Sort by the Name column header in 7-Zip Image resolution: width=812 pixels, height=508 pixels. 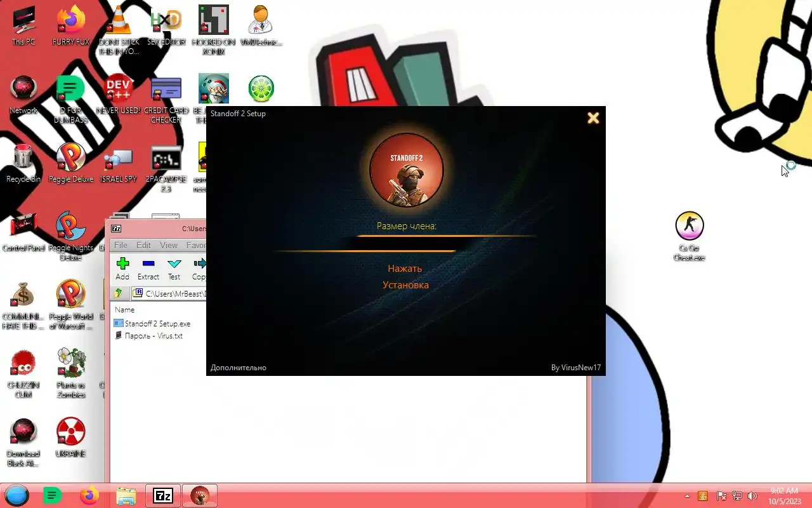[x=125, y=310]
